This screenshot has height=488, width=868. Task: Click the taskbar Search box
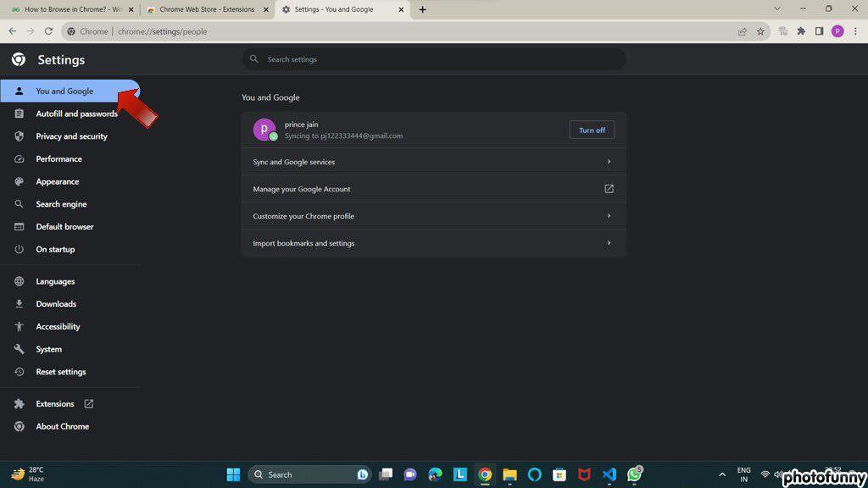pos(309,474)
